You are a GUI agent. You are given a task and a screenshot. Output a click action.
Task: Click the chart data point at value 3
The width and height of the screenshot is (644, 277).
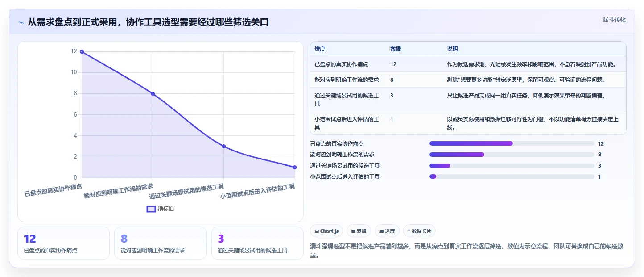click(224, 146)
